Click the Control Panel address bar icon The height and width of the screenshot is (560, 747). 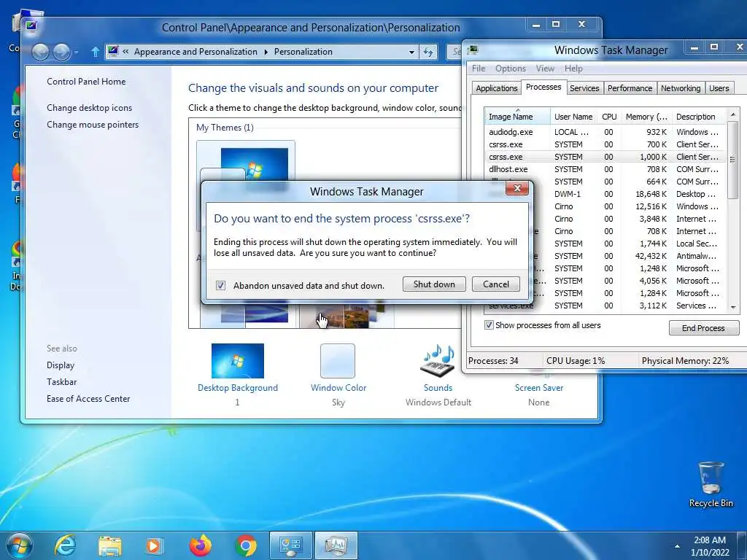click(113, 51)
